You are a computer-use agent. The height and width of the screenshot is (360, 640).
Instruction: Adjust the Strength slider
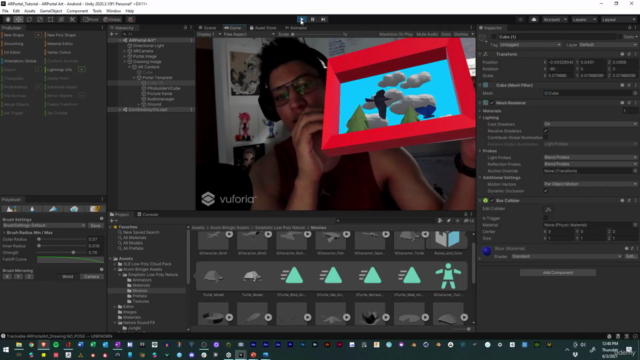[x=62, y=253]
